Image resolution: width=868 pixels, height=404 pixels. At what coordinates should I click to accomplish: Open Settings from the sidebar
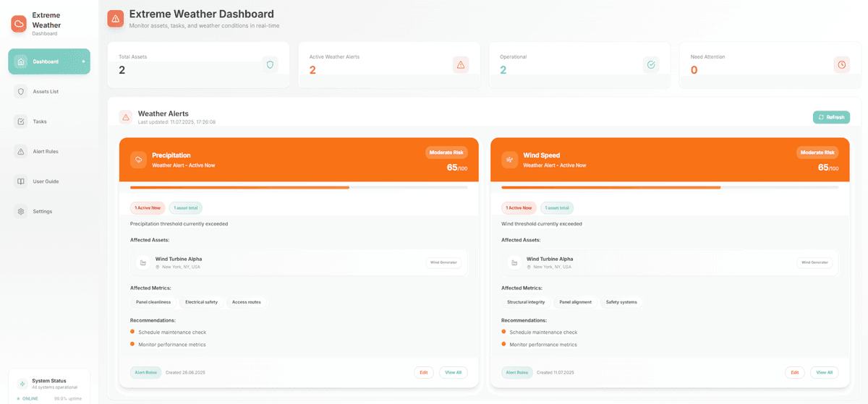point(42,212)
